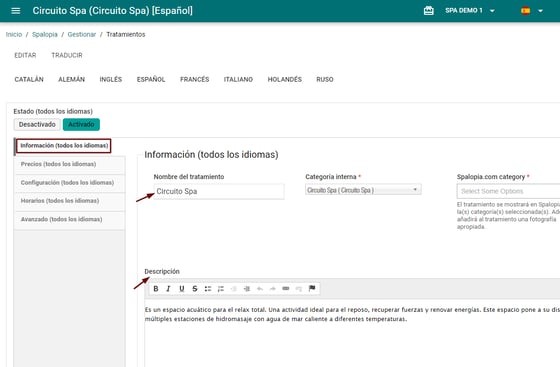Switch to INGLÉS language tab
This screenshot has height=367, width=560.
(x=111, y=79)
